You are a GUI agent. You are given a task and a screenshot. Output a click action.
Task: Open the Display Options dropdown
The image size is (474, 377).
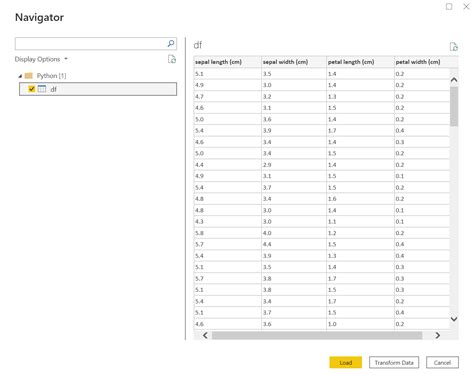[41, 59]
